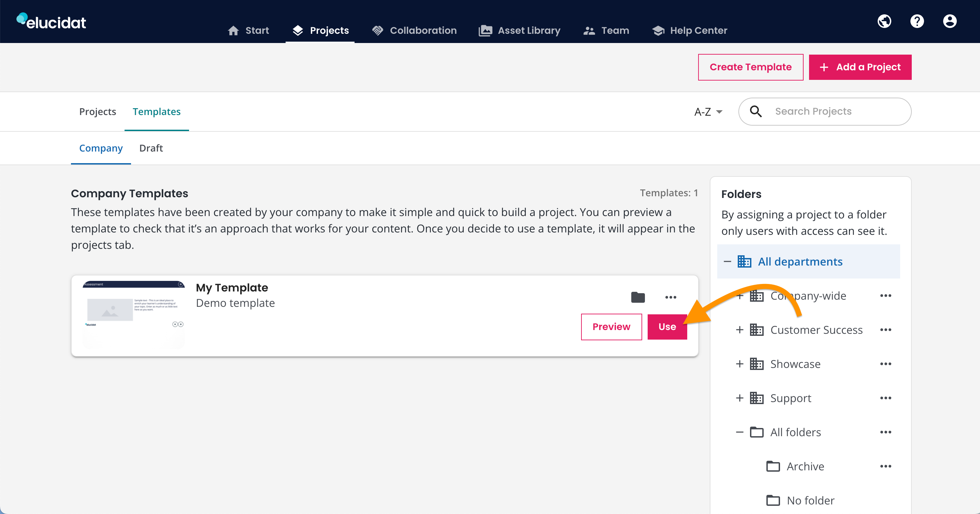This screenshot has width=980, height=514.
Task: Open the A-Z sort dropdown
Action: pyautogui.click(x=708, y=112)
